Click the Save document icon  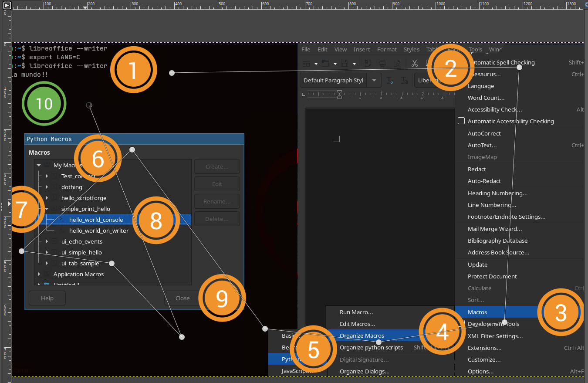point(345,64)
